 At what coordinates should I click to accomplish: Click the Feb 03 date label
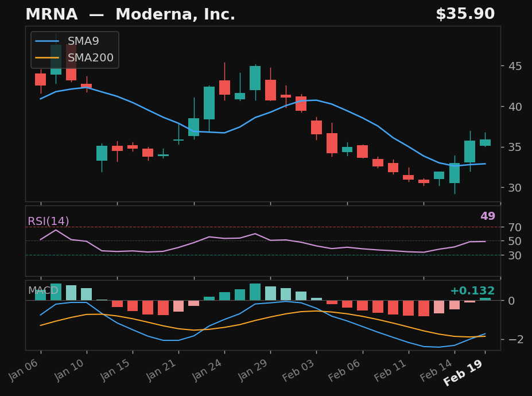click(x=298, y=370)
